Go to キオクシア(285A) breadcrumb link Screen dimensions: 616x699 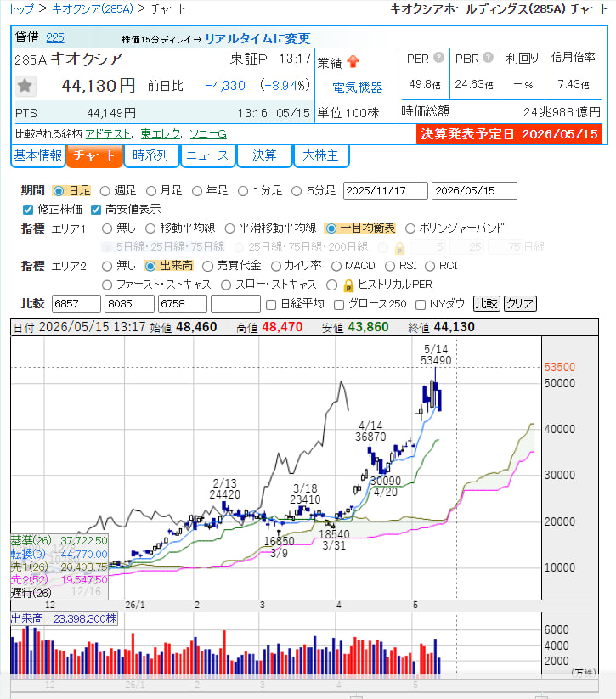pos(93,8)
